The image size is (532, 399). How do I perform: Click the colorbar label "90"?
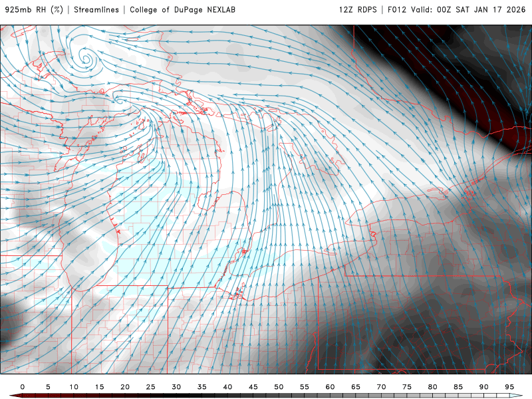tap(484, 387)
